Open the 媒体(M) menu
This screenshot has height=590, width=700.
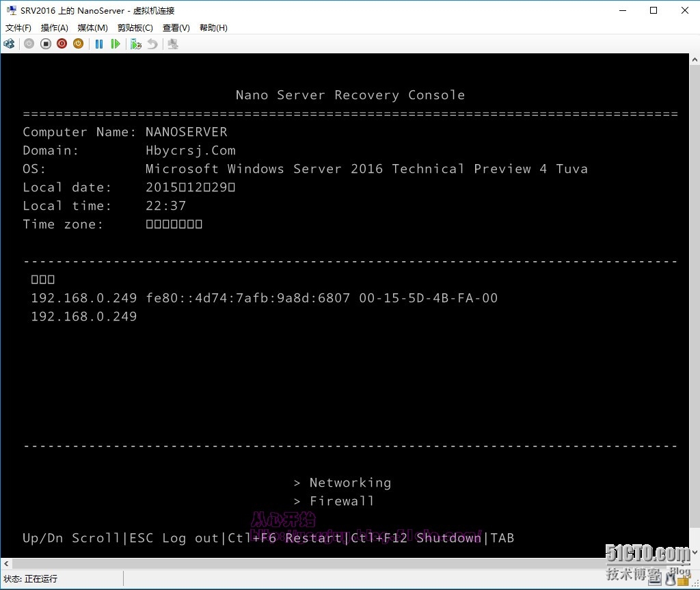tap(92, 28)
